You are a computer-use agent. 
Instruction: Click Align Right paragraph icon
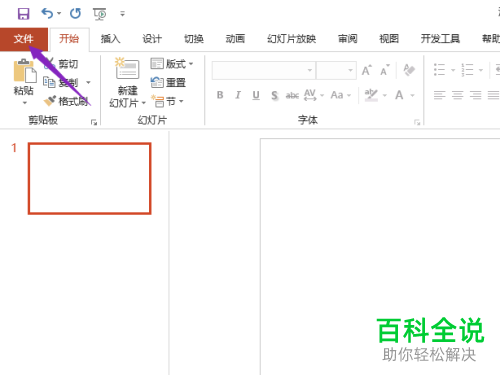pos(475,95)
